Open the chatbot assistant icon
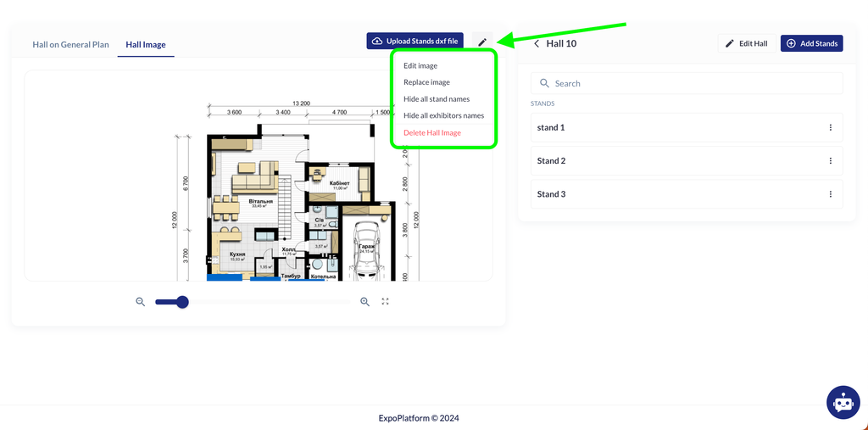The height and width of the screenshot is (430, 868). pos(843,403)
